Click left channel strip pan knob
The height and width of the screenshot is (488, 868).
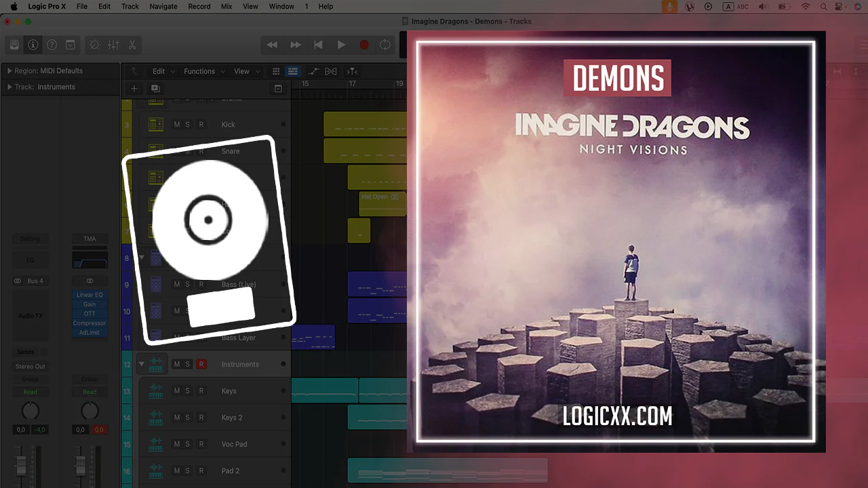point(31,410)
